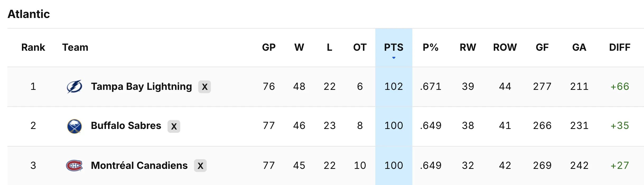Open the Montréal Canadiens team link
644x185 pixels.
click(139, 165)
